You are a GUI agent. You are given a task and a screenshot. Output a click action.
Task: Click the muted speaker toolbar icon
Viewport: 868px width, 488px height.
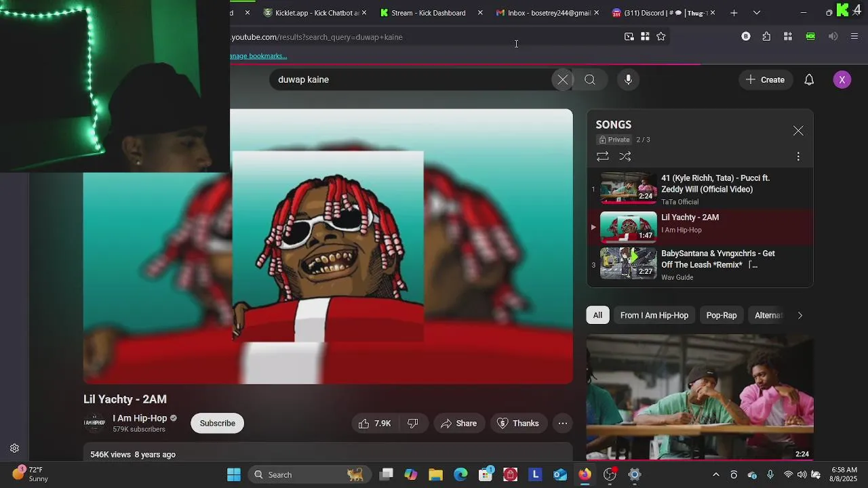(833, 37)
